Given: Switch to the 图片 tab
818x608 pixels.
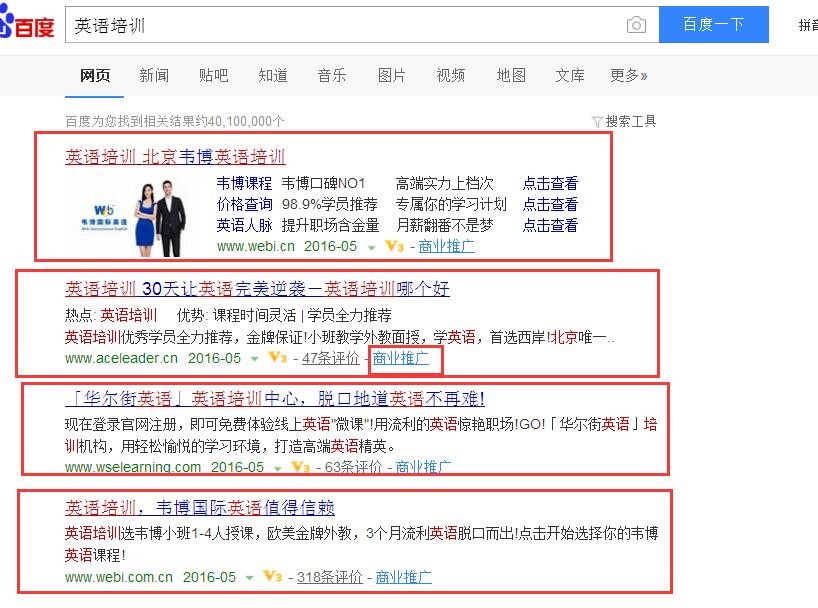Looking at the screenshot, I should 391,75.
